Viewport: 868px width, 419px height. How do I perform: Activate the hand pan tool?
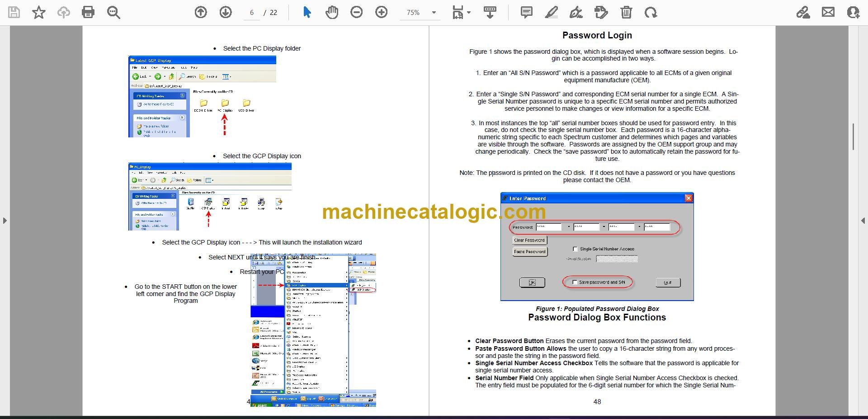[332, 12]
